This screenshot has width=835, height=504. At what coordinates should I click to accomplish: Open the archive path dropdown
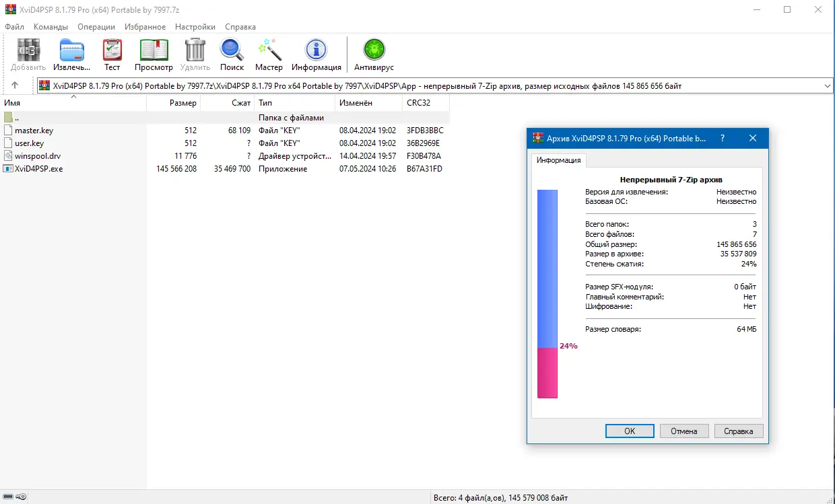pyautogui.click(x=828, y=85)
